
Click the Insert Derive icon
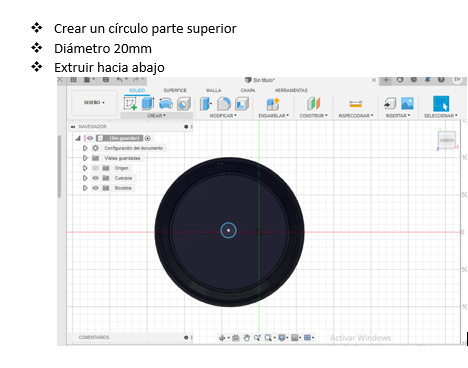(x=390, y=104)
